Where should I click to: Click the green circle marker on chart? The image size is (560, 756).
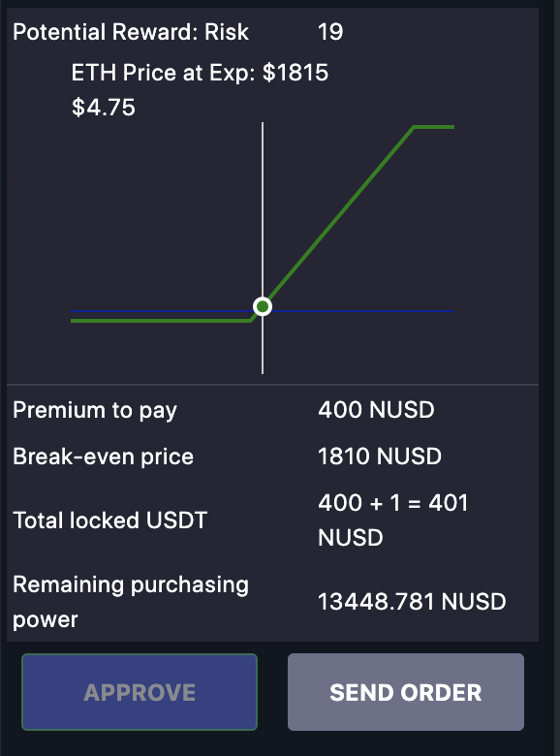tap(263, 306)
